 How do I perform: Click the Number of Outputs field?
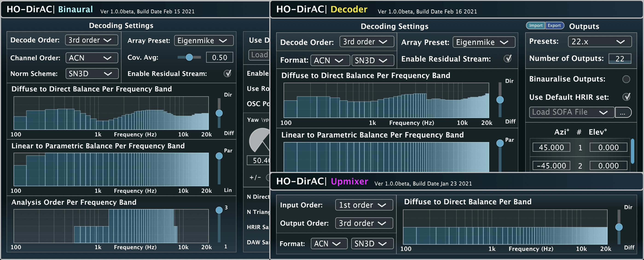click(620, 59)
